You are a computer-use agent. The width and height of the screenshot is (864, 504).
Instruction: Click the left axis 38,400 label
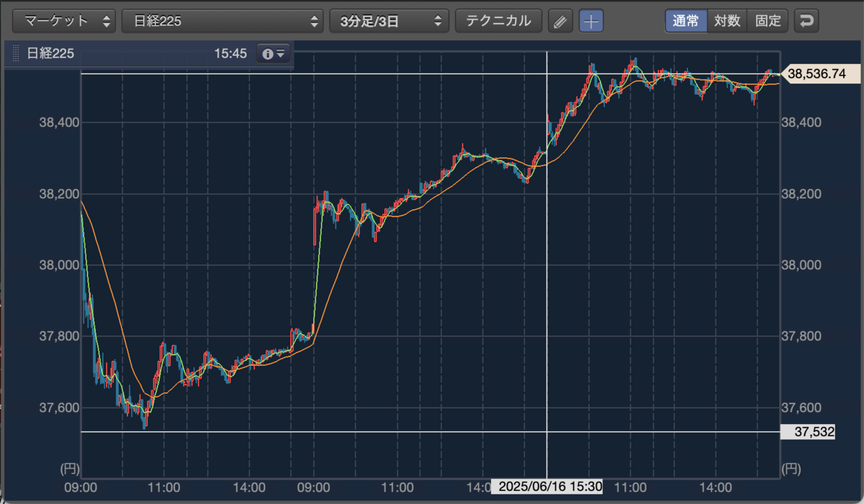(58, 122)
